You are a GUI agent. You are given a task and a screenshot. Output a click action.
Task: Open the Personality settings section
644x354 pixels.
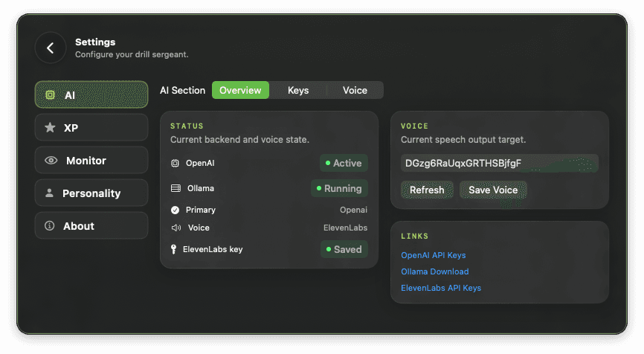tap(91, 193)
